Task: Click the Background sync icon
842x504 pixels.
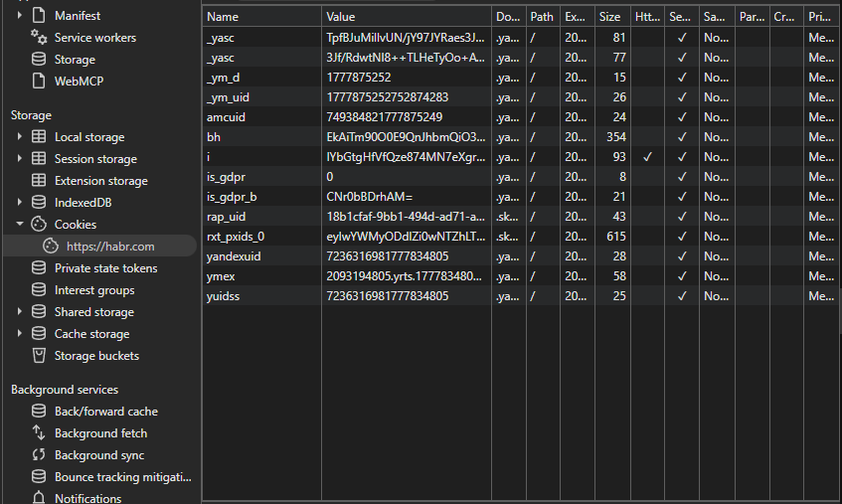Action: click(39, 454)
